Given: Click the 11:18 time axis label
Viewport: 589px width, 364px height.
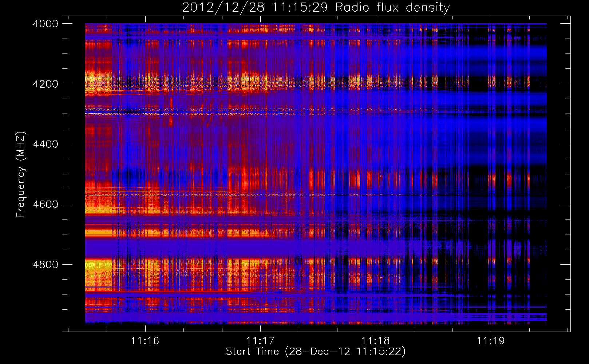Looking at the screenshot, I should coord(376,341).
